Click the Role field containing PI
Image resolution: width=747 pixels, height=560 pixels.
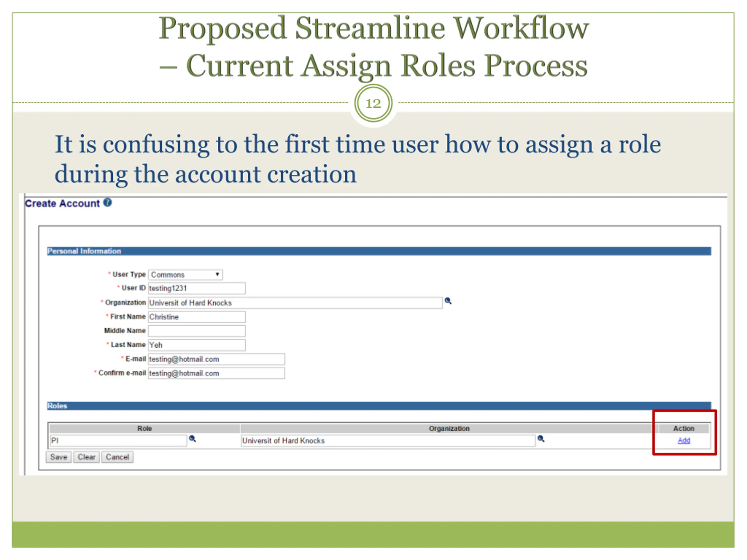coord(118,440)
